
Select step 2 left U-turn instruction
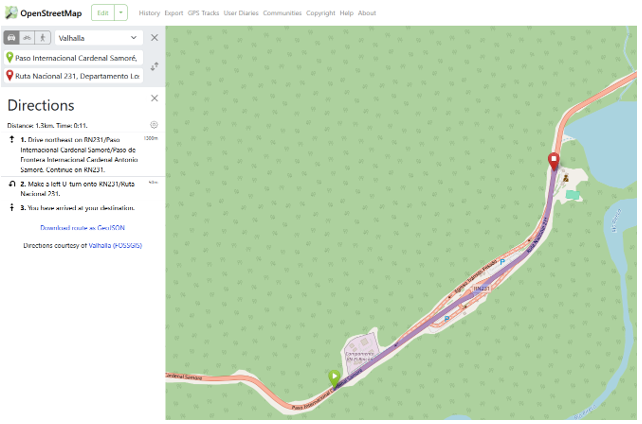pos(78,188)
